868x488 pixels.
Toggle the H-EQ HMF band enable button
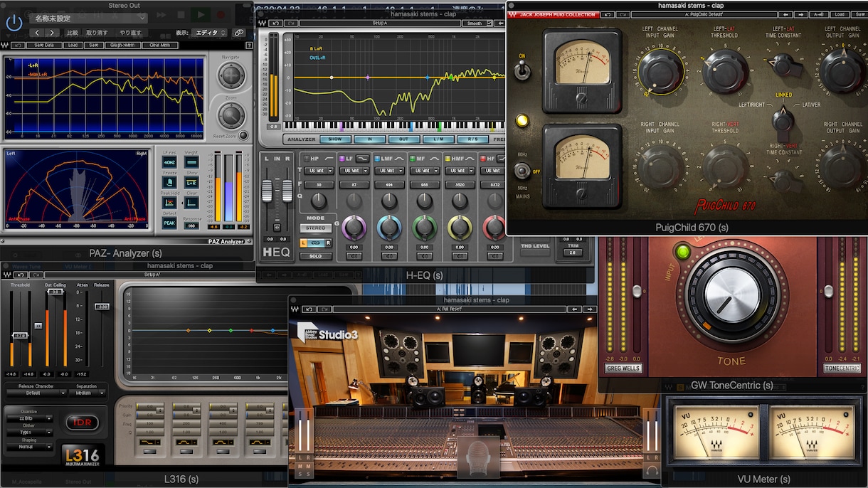447,159
